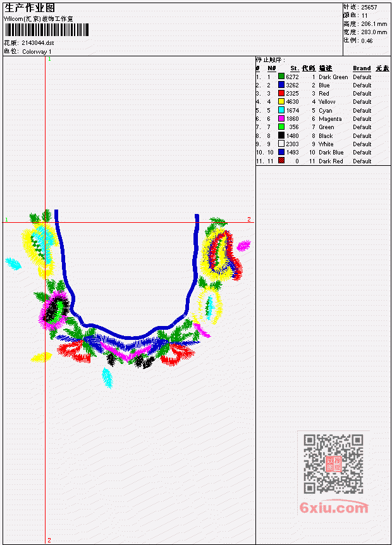This screenshot has height=545, width=392.
Task: Click the "Dark Red" description text
Action: (331, 161)
